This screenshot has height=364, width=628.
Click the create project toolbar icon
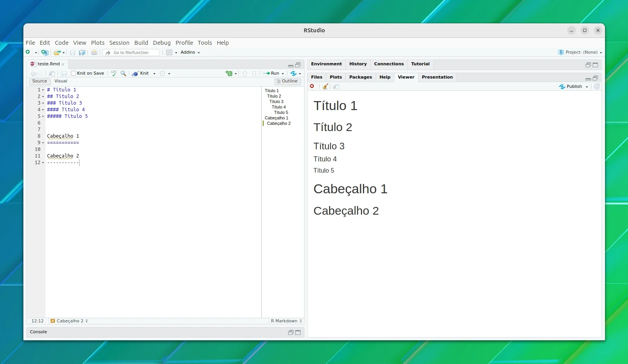click(x=45, y=52)
